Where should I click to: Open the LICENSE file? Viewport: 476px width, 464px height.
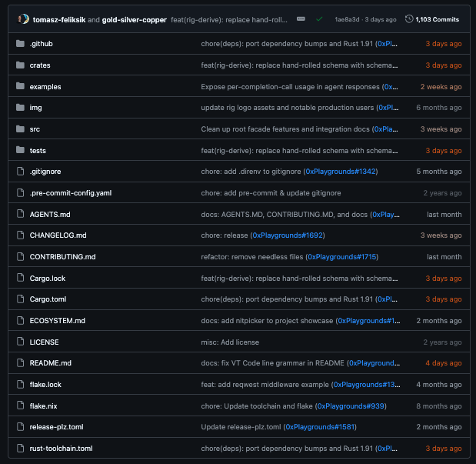click(x=44, y=342)
